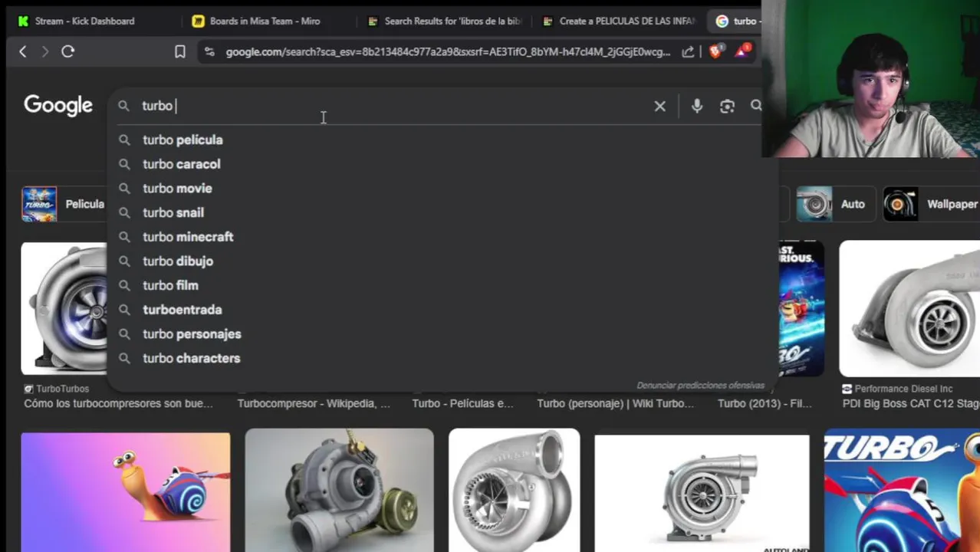980x552 pixels.
Task: Choose suggestion 'turbo personajes'
Action: click(192, 334)
